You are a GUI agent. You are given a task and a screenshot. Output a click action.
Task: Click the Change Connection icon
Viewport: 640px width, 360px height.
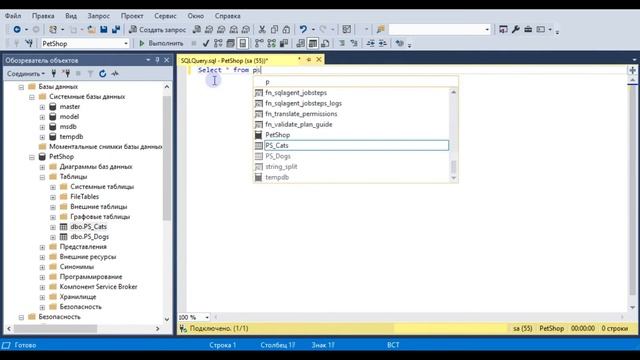pos(29,43)
